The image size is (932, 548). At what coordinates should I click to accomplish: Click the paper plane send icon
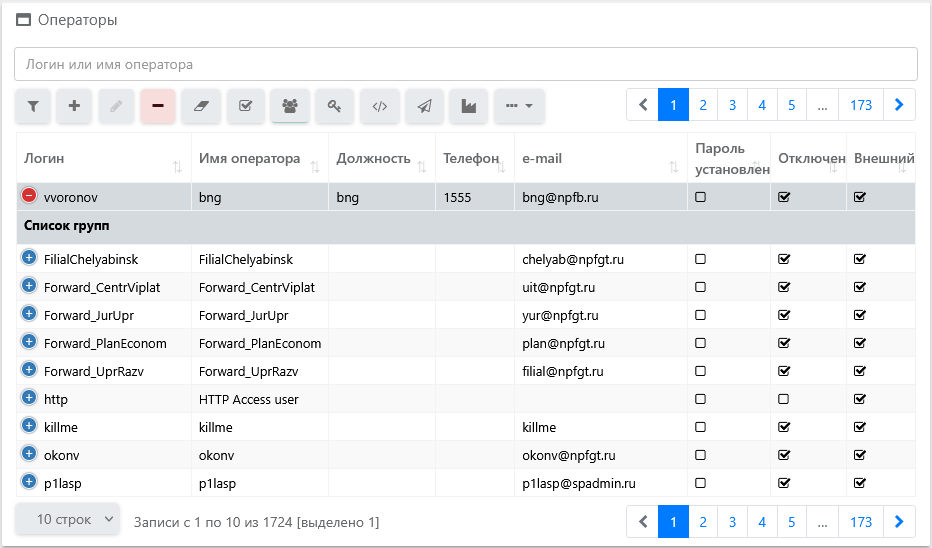coord(424,106)
